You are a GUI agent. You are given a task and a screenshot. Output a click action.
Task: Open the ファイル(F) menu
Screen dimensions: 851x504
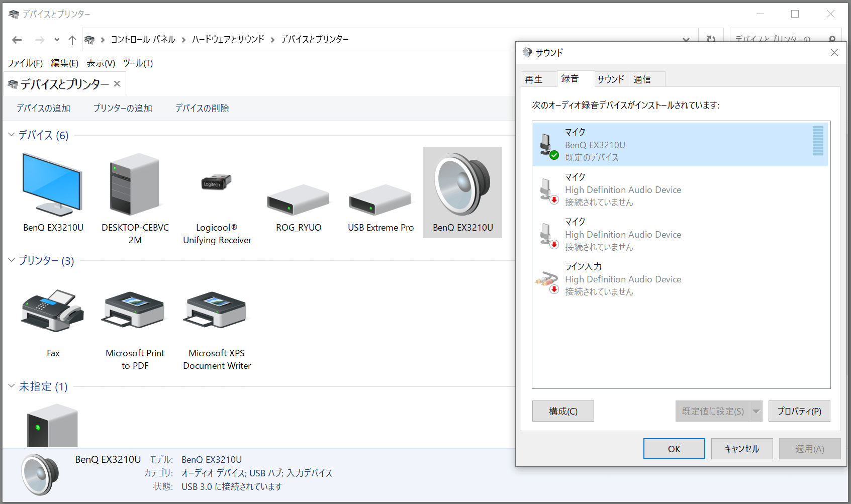pyautogui.click(x=25, y=63)
